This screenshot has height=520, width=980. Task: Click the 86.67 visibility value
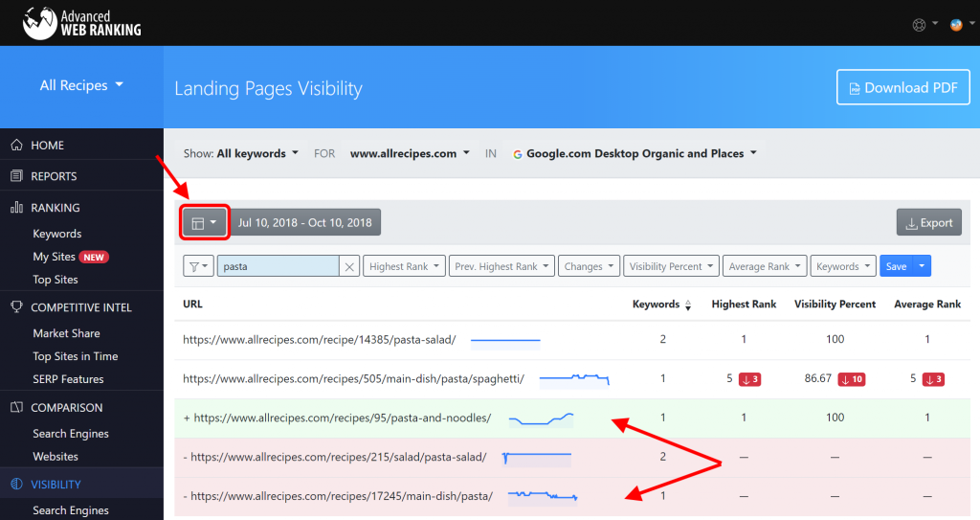(817, 378)
